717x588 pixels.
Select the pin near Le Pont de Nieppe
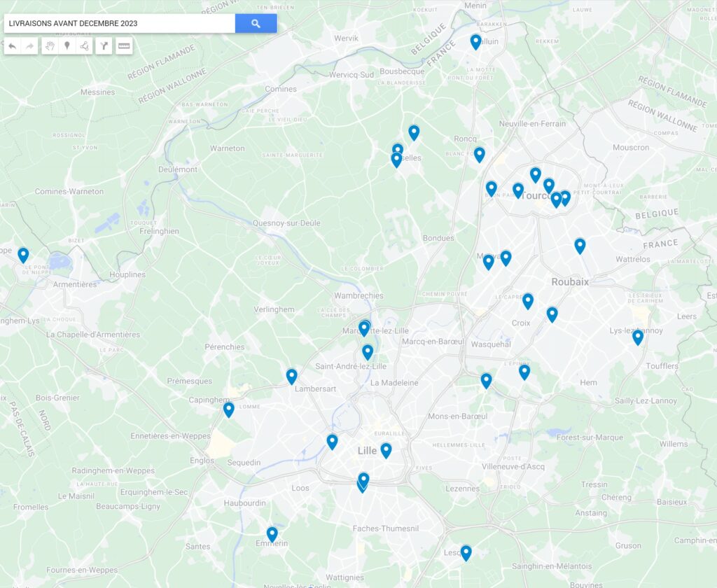tap(23, 255)
